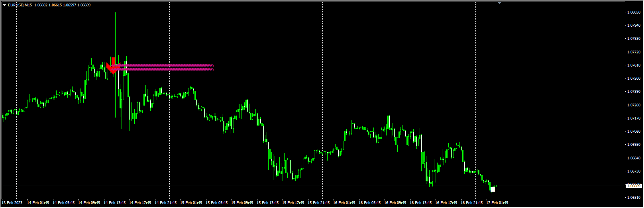Click the price scale value 1.07720
Image resolution: width=644 pixels, height=208 pixels.
(x=634, y=52)
